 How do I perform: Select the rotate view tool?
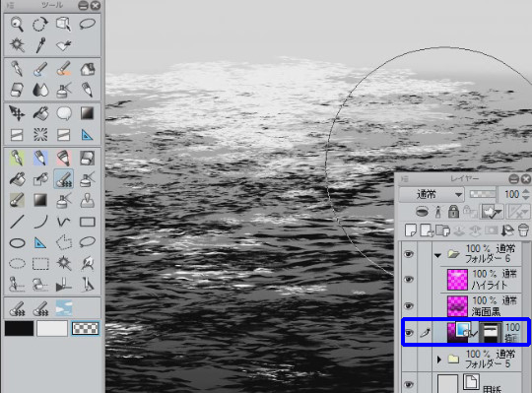click(40, 25)
